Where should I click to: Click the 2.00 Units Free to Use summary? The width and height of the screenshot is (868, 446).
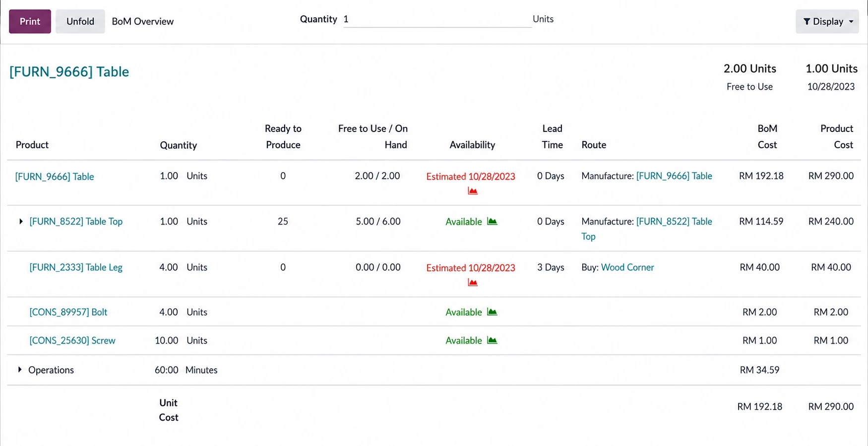point(749,77)
